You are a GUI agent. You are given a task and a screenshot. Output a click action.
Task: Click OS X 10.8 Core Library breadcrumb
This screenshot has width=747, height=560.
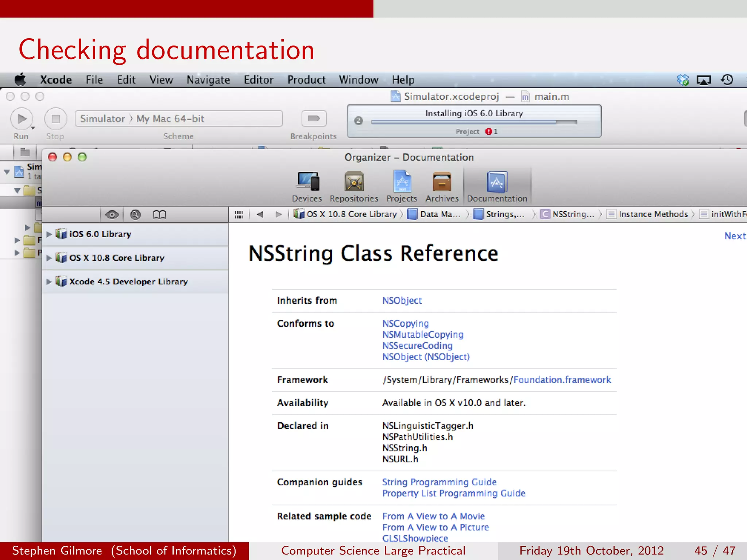[346, 214]
